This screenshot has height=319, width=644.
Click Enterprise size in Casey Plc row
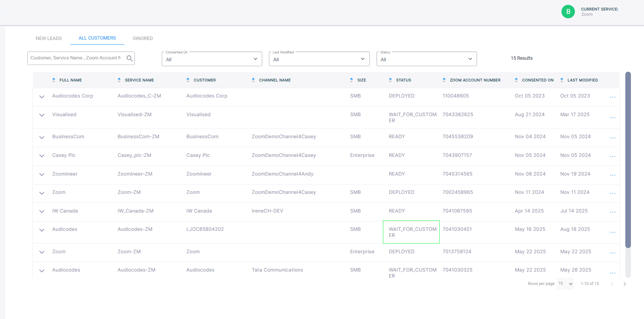point(362,155)
